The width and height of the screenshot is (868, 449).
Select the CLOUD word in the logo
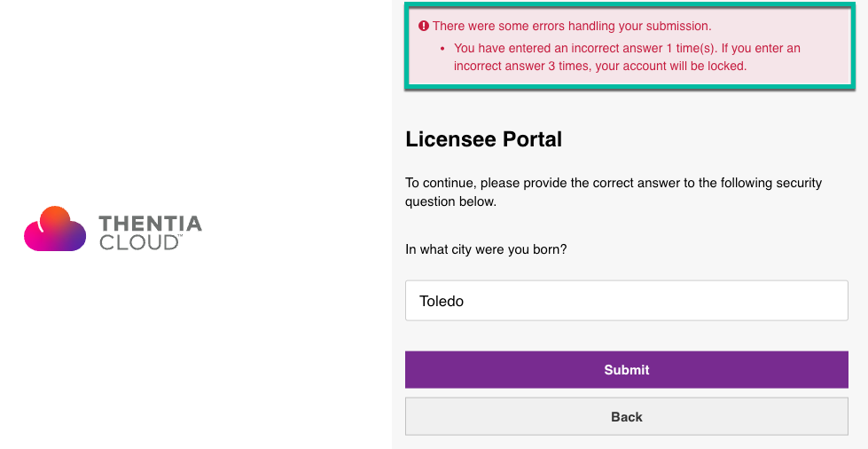point(138,242)
